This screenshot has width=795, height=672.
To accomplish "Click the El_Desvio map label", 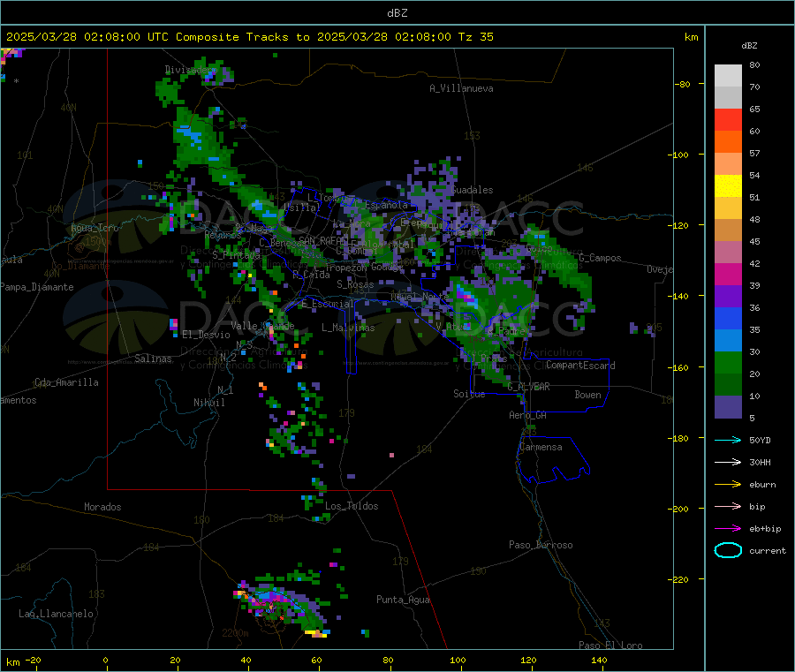I will coord(206,335).
